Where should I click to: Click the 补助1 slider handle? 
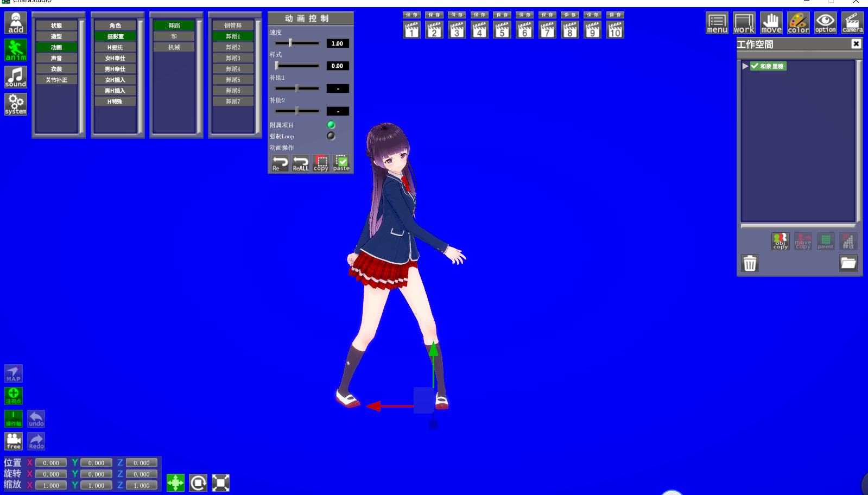point(297,88)
